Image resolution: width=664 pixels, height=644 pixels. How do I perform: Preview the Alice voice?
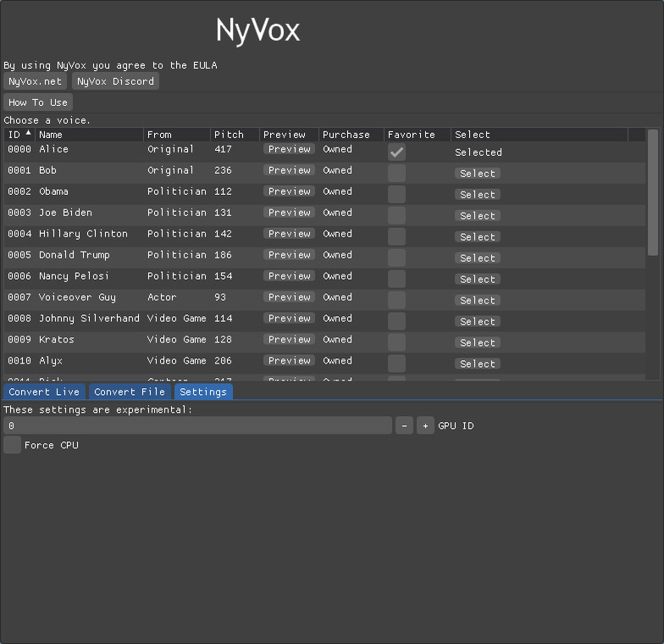pos(290,149)
